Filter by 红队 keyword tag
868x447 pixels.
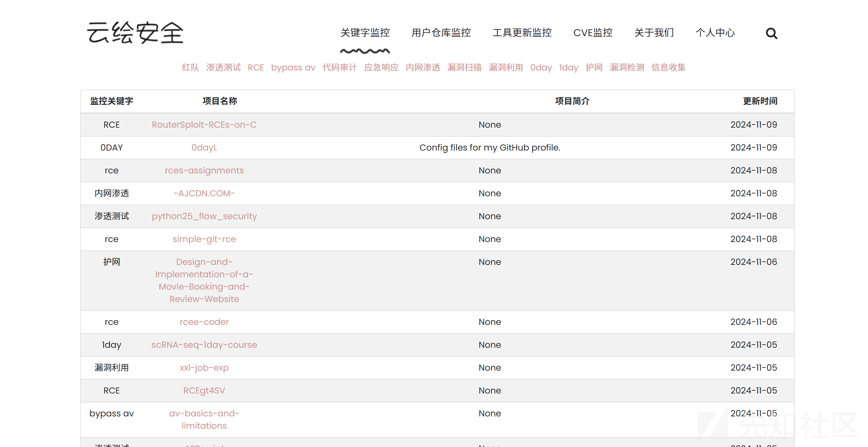(190, 67)
